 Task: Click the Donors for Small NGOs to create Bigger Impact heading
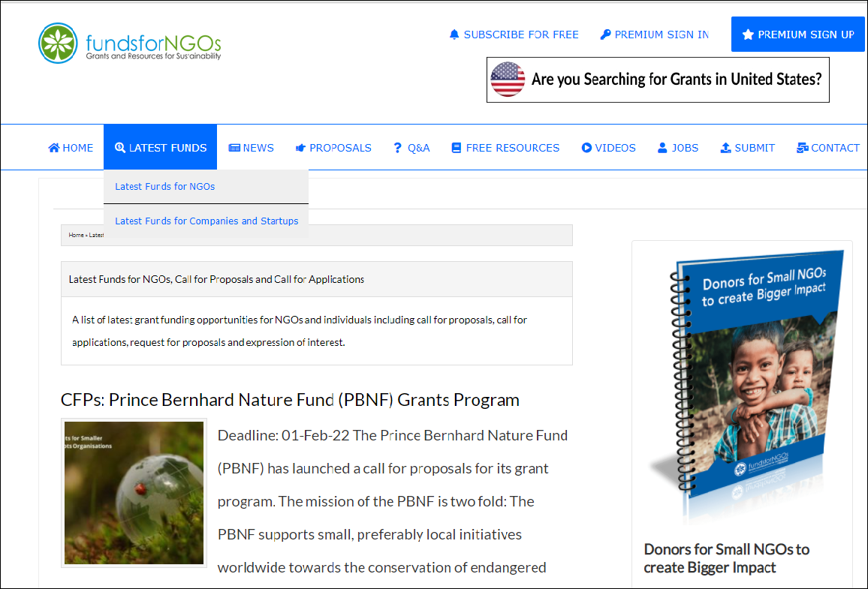pos(726,558)
